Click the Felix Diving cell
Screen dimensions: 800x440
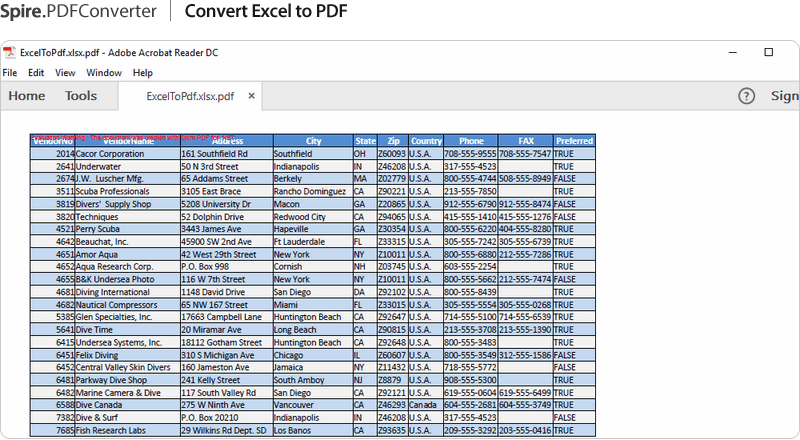pos(128,355)
